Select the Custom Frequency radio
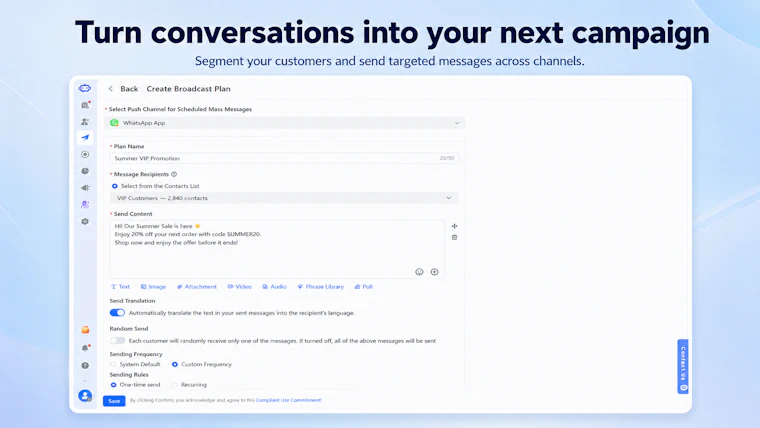 point(175,365)
